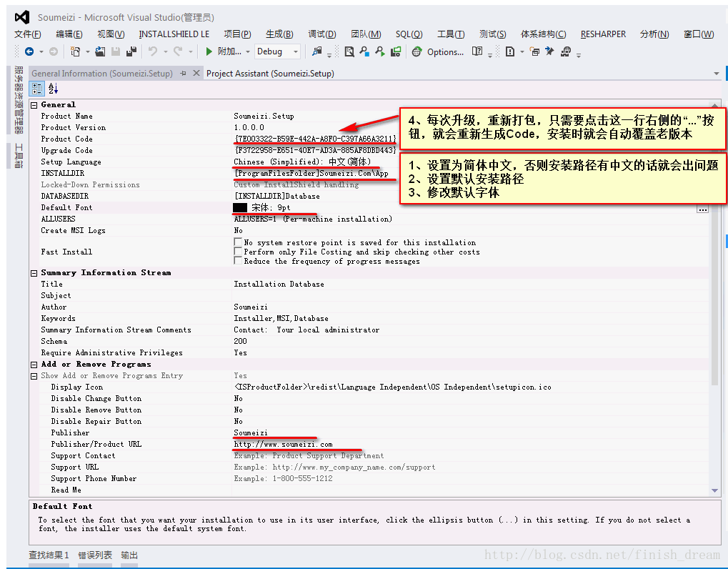Open the dropdown arrow next to 附加...
The width and height of the screenshot is (728, 569).
[x=248, y=52]
